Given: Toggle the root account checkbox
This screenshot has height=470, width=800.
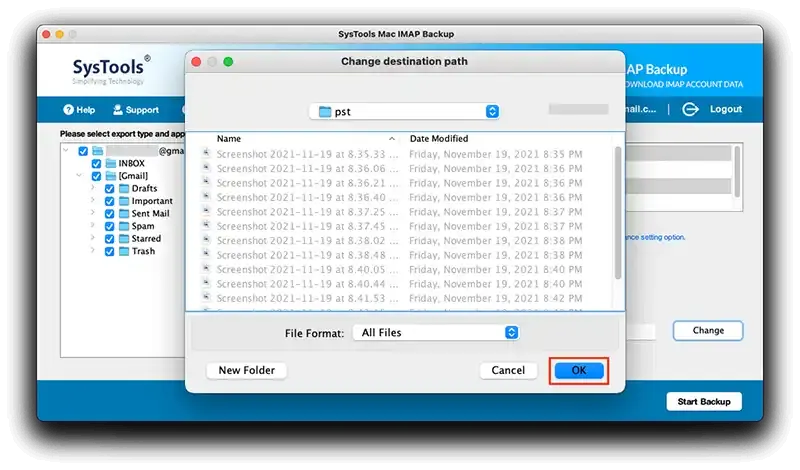Looking at the screenshot, I should click(x=83, y=152).
